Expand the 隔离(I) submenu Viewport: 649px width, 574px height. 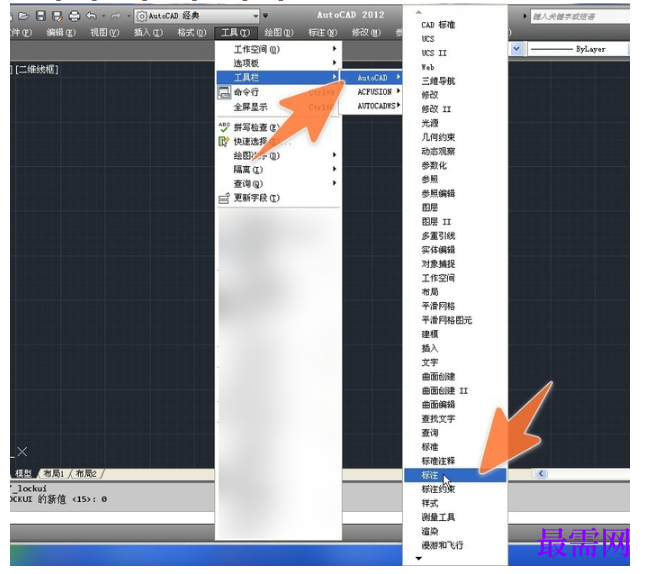(279, 170)
